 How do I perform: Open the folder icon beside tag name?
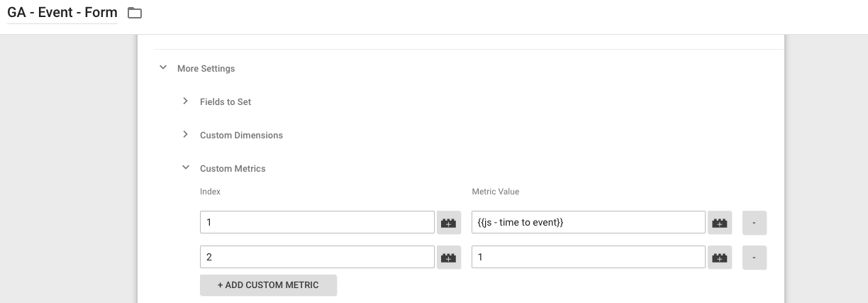click(135, 13)
